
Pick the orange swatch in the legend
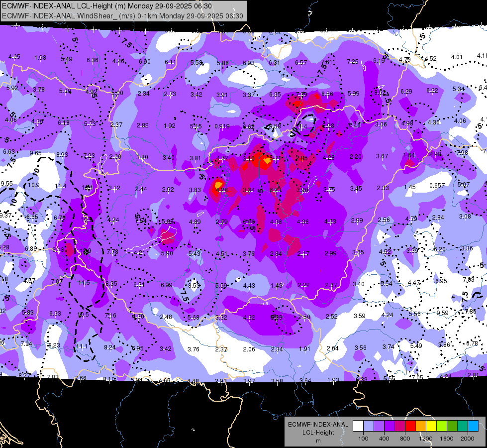(x=421, y=426)
